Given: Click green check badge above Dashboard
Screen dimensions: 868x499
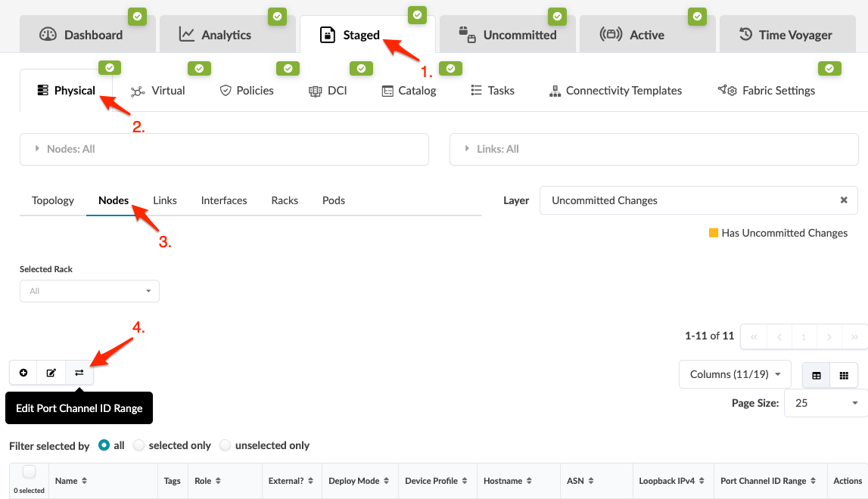Looking at the screenshot, I should [x=137, y=17].
